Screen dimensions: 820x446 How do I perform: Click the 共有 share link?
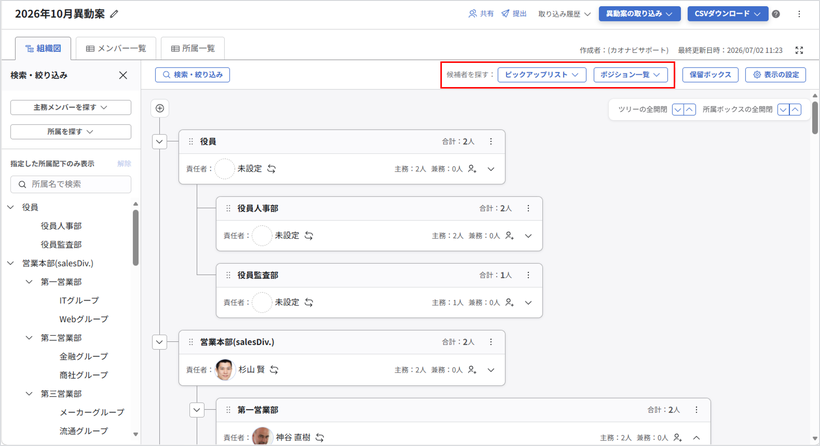click(x=481, y=14)
